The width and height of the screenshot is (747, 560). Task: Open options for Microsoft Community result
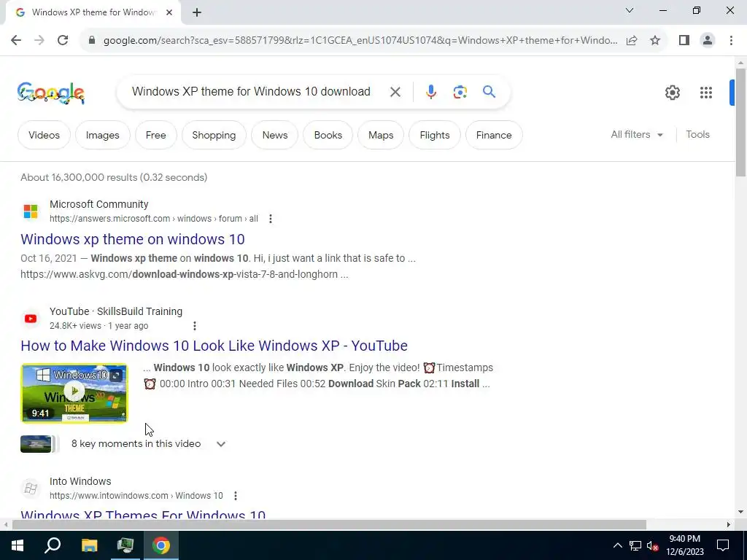(x=270, y=219)
